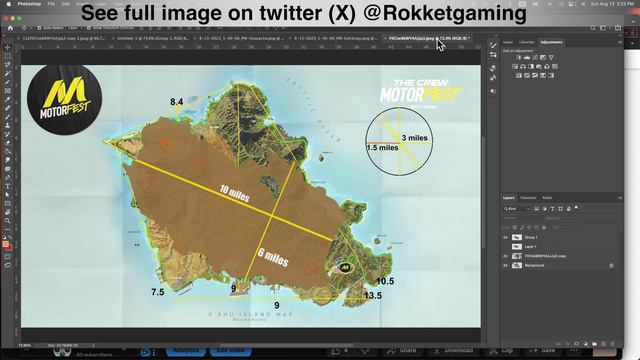Select the Pen tool
This screenshot has height=360, width=640.
(7, 177)
